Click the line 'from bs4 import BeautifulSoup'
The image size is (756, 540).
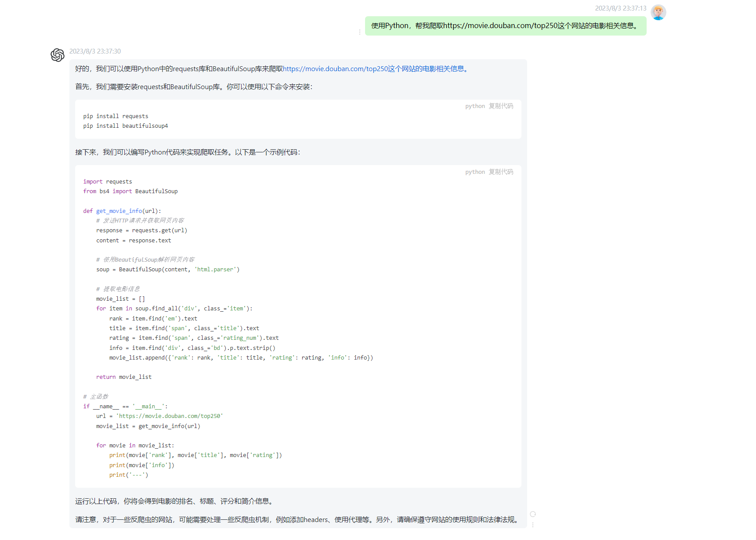pos(130,191)
